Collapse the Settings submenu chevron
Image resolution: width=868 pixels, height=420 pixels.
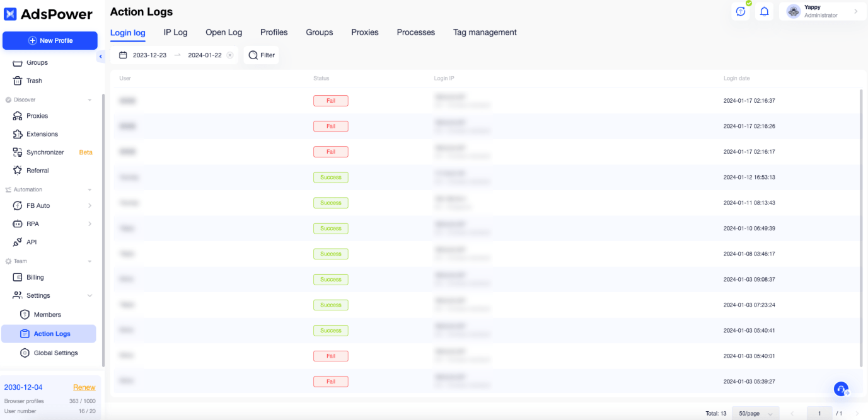(x=90, y=295)
